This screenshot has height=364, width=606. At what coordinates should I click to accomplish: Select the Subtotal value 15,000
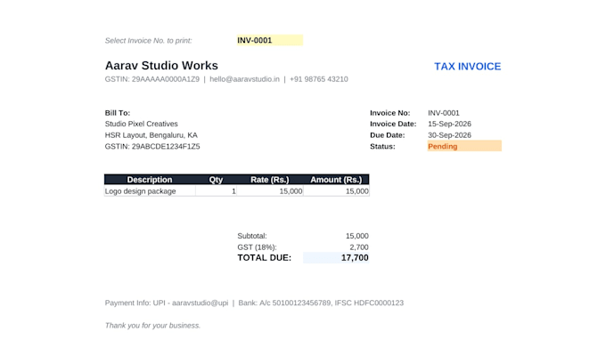356,236
